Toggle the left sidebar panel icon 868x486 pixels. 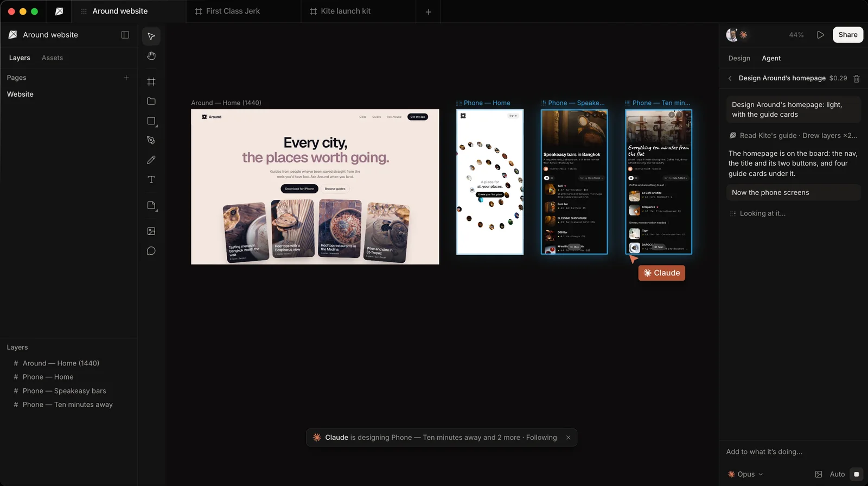[x=125, y=35]
